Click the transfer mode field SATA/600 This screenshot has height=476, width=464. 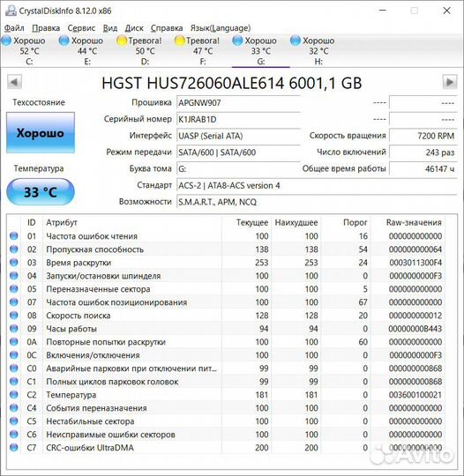click(238, 152)
